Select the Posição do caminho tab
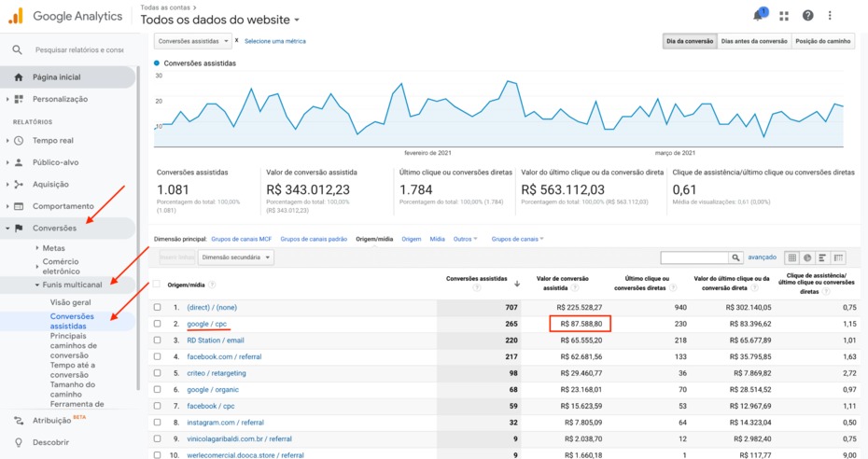The image size is (868, 459). coord(821,41)
